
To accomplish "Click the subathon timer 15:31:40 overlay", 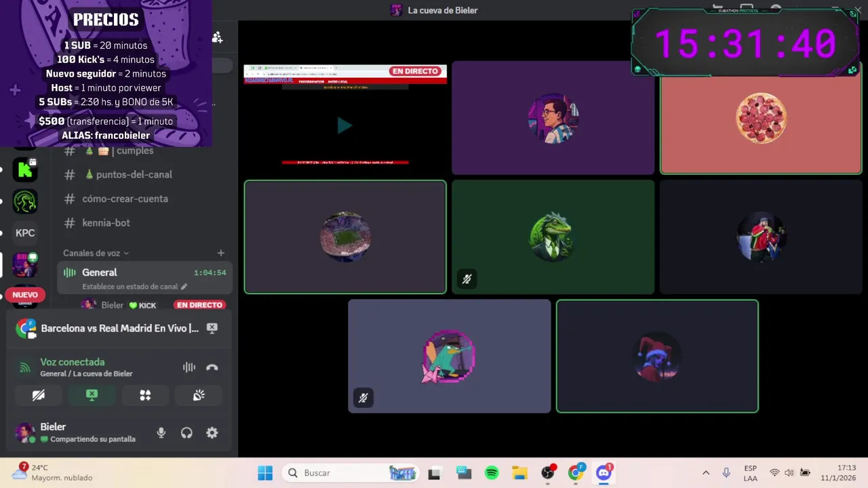I will tap(746, 42).
